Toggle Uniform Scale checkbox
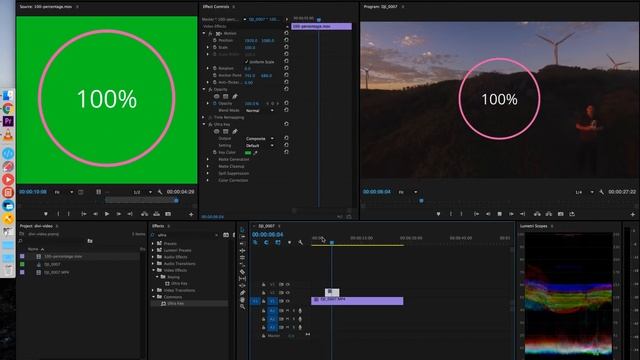 pyautogui.click(x=247, y=62)
